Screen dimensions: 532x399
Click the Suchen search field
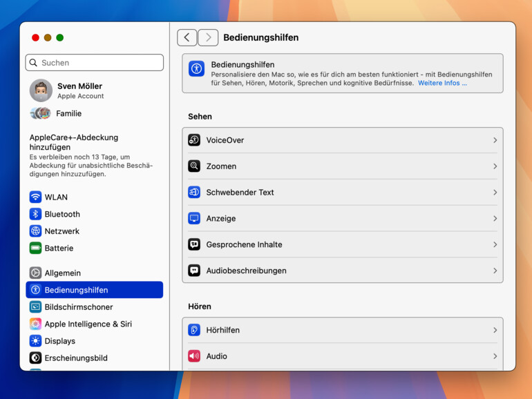click(x=95, y=63)
